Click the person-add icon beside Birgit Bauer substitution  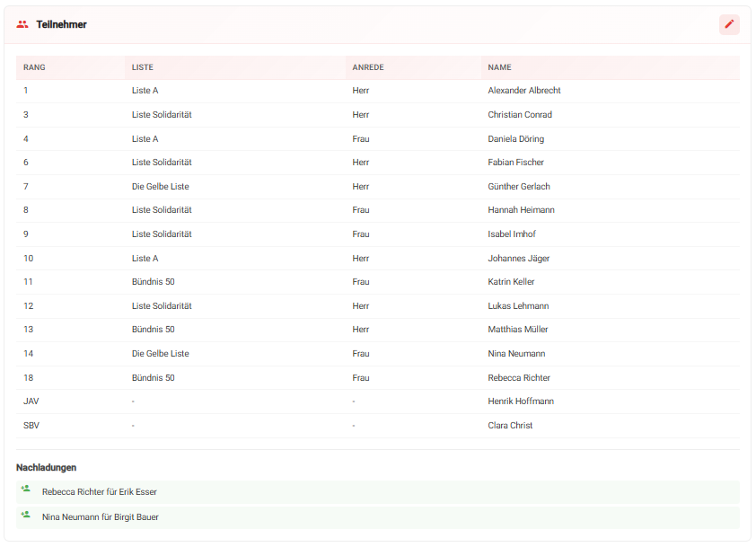tap(26, 516)
